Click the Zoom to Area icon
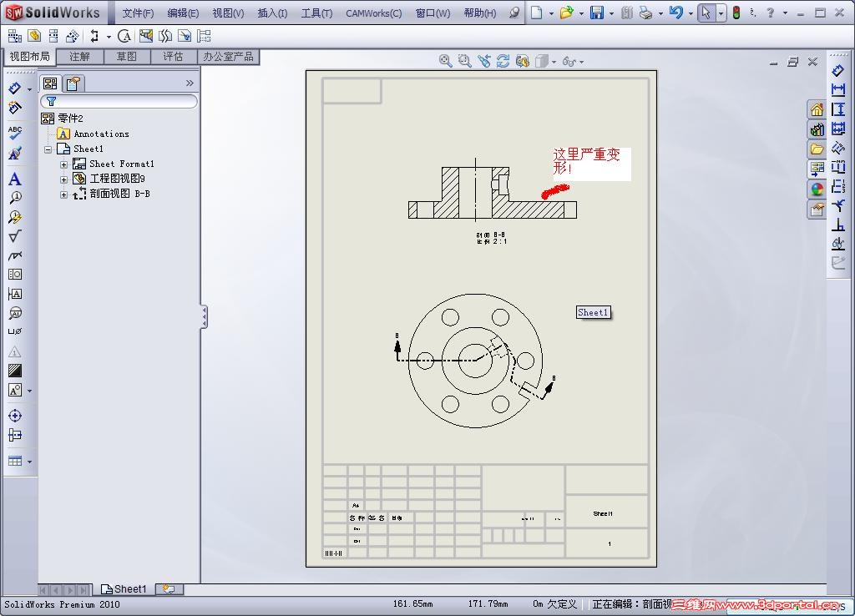This screenshot has height=616, width=855. 464,61
